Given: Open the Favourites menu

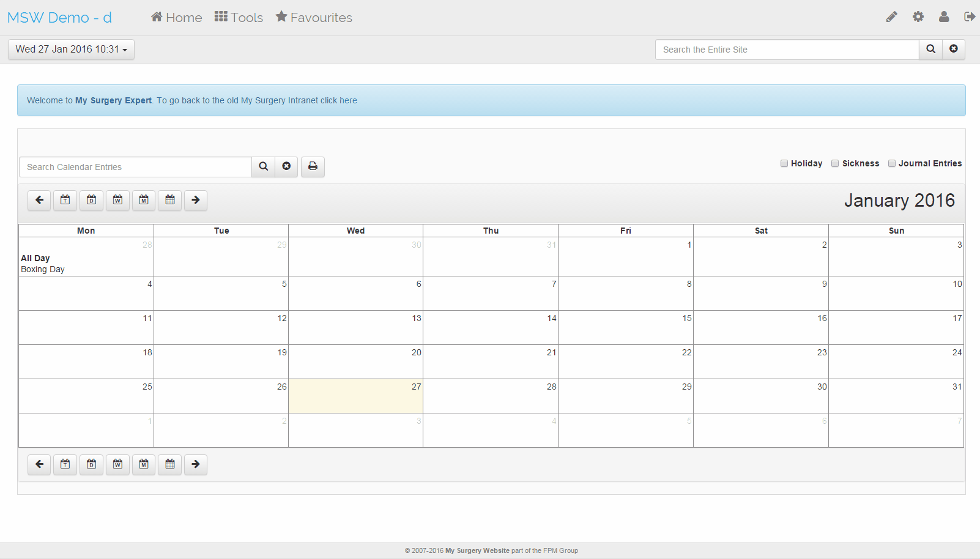Looking at the screenshot, I should [314, 18].
